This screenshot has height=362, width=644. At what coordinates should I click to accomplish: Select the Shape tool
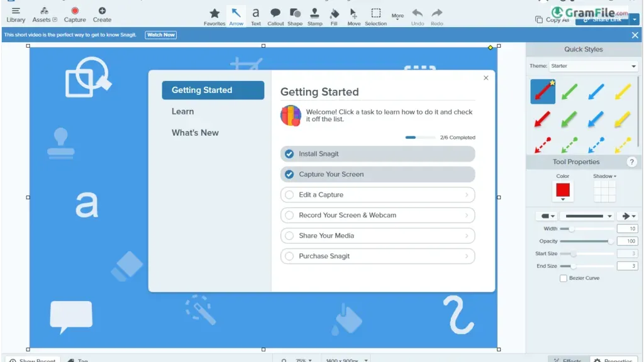295,17
